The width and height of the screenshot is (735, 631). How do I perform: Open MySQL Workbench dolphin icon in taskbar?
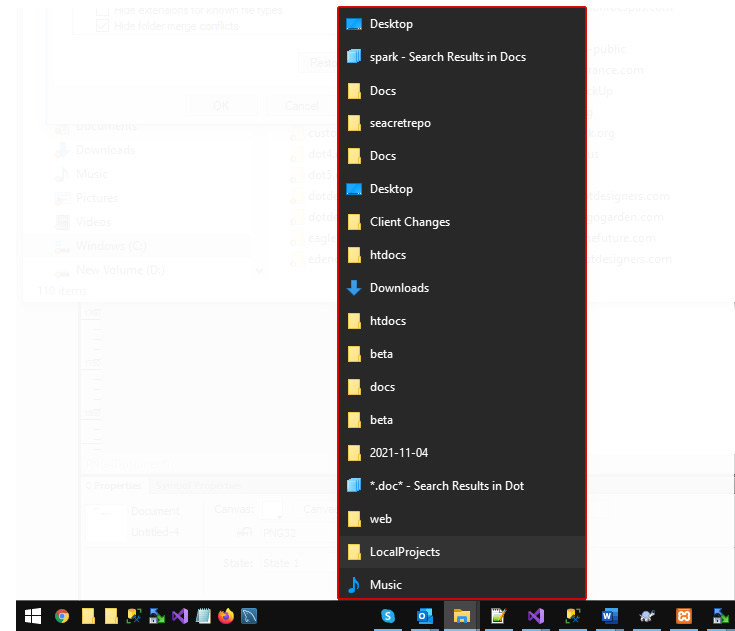tap(249, 616)
